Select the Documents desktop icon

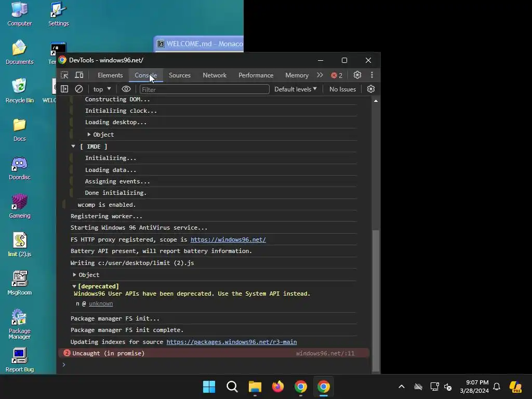click(x=19, y=52)
